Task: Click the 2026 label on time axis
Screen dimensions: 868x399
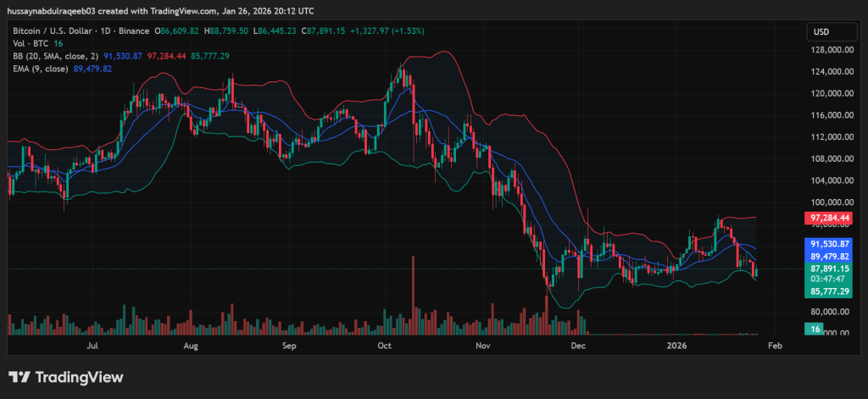Action: point(676,346)
